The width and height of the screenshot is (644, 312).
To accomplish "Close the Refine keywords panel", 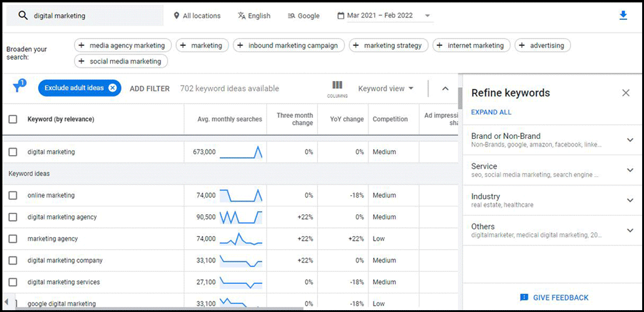I will (x=626, y=93).
